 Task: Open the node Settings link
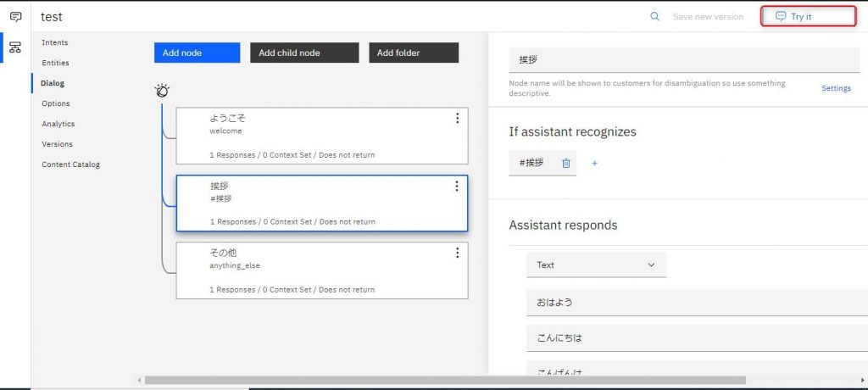(x=836, y=88)
